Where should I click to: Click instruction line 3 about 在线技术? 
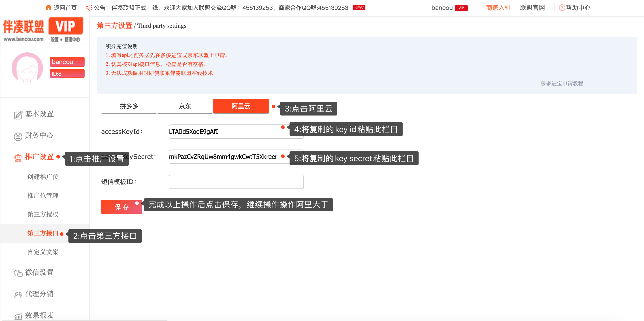tap(161, 73)
